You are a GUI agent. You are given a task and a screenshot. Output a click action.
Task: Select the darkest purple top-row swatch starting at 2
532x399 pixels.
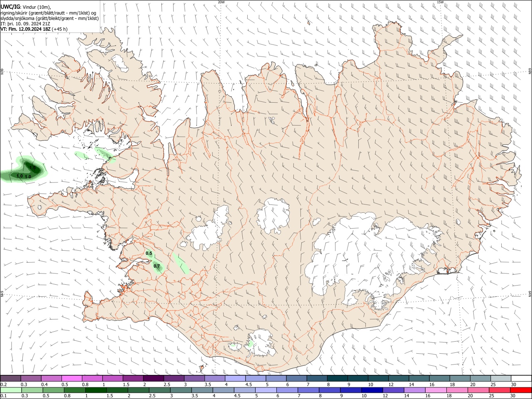click(x=153, y=378)
